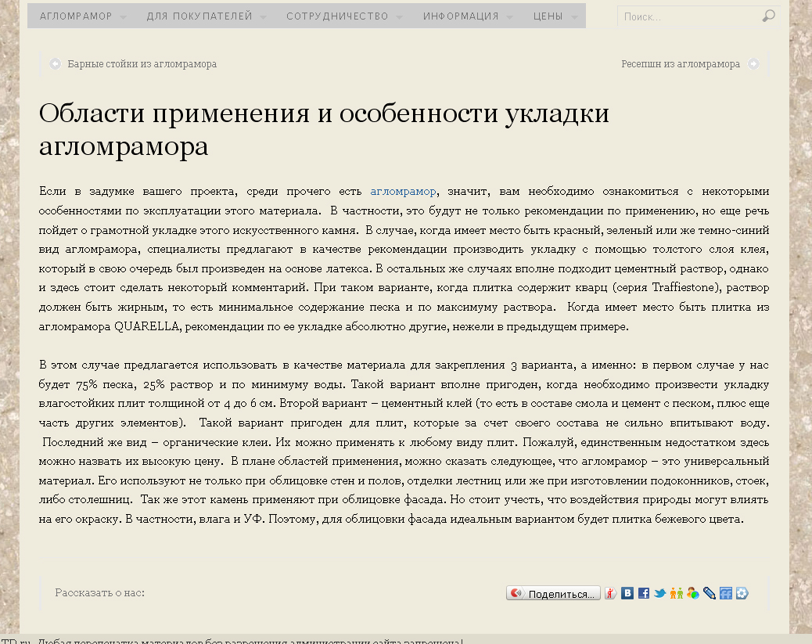Open the Для покупателей menu
The image size is (812, 644).
click(199, 16)
